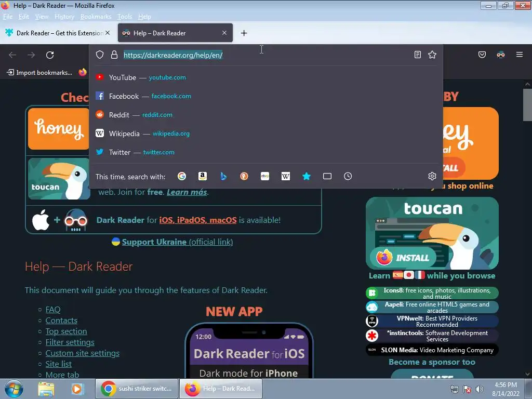
Task: Open the View menu
Action: point(42,17)
